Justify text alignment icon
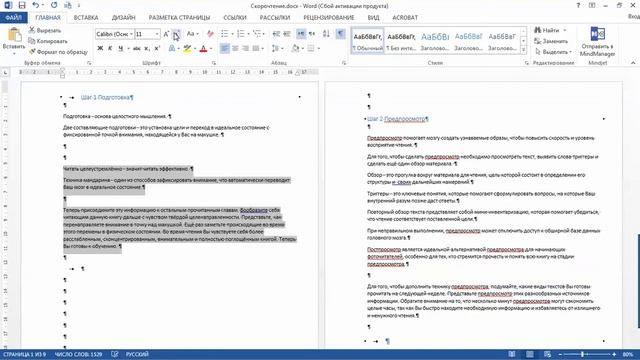Viewport: 640px width, 360px height. [256, 49]
